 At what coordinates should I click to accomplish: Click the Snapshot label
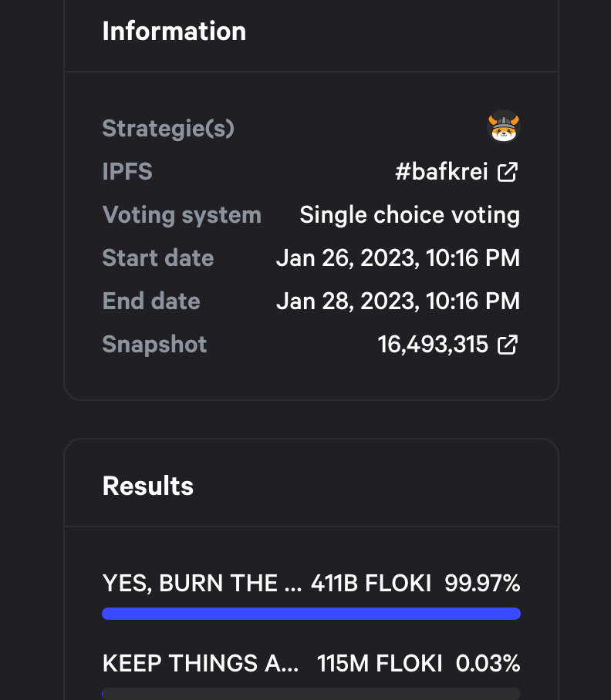click(154, 344)
